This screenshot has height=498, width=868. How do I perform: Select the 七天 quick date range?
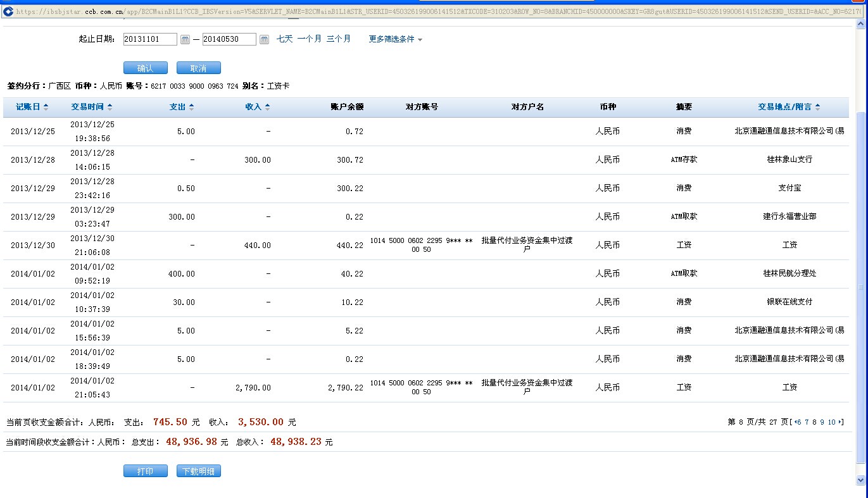click(284, 39)
